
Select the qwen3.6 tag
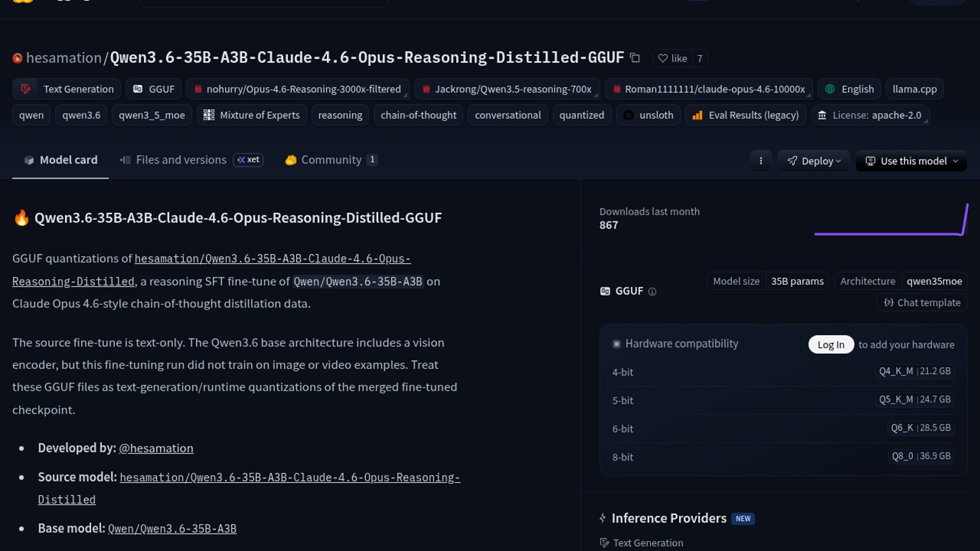81,115
